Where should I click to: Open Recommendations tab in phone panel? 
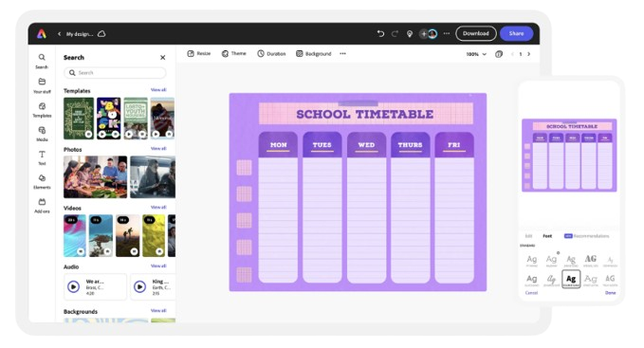586,236
